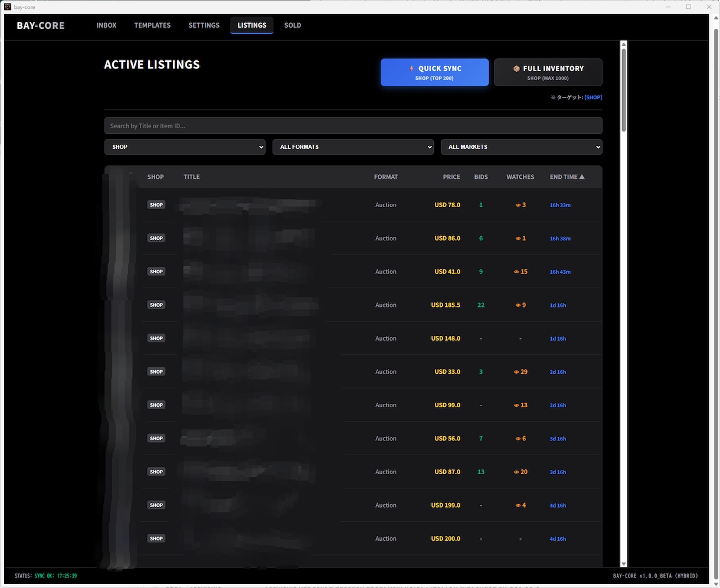This screenshot has height=588, width=720.
Task: Sort by the BIDS column header
Action: tap(481, 177)
